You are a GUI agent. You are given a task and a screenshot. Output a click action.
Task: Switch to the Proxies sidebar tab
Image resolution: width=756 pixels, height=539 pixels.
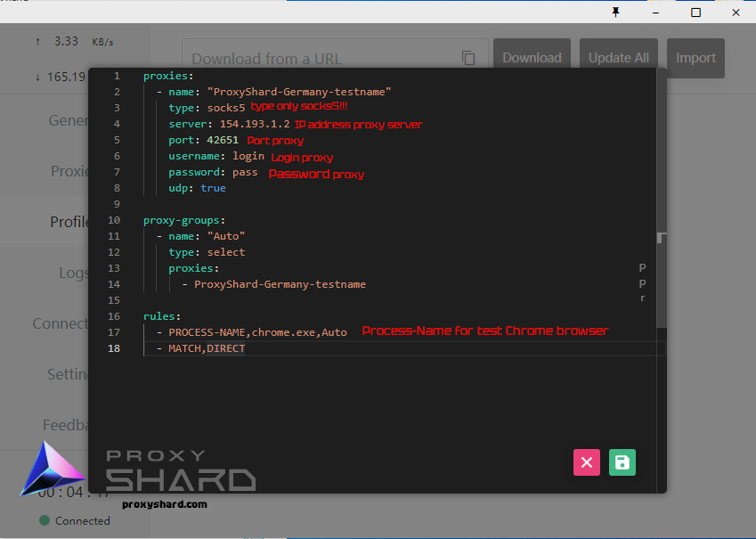coord(69,171)
